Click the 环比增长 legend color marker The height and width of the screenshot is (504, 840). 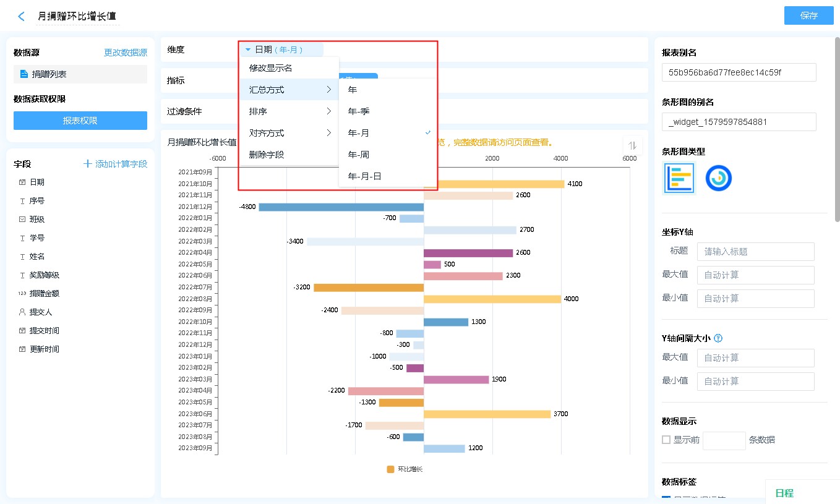(x=390, y=469)
